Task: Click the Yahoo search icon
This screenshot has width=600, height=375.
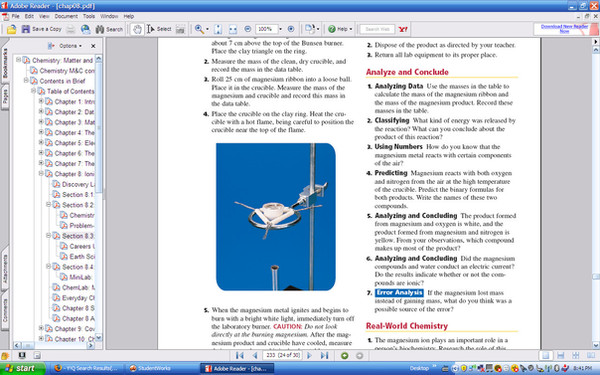Action: coord(403,29)
